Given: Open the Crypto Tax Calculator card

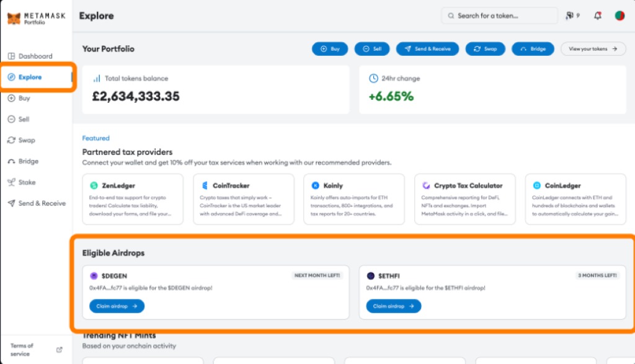Looking at the screenshot, I should click(x=465, y=199).
